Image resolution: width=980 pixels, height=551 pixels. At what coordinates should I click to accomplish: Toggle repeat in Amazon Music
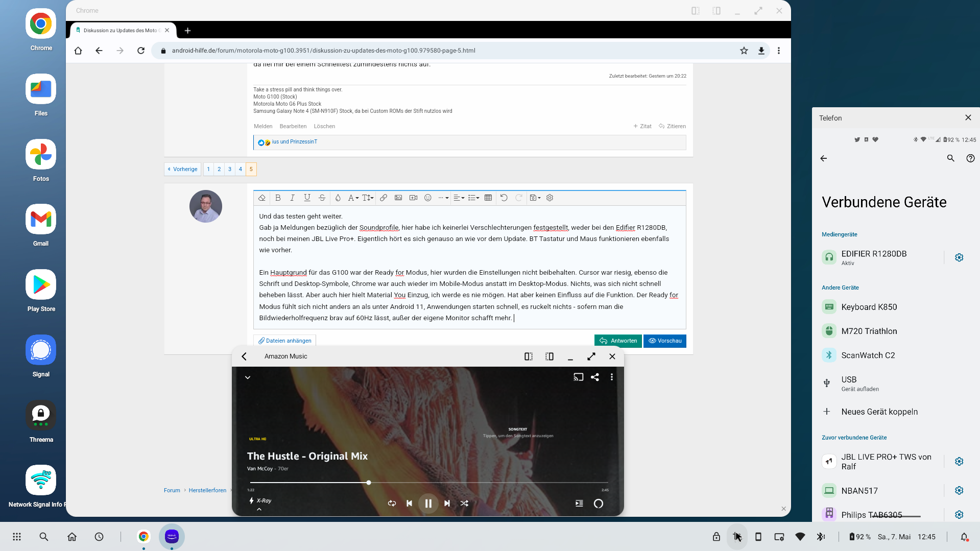click(392, 504)
